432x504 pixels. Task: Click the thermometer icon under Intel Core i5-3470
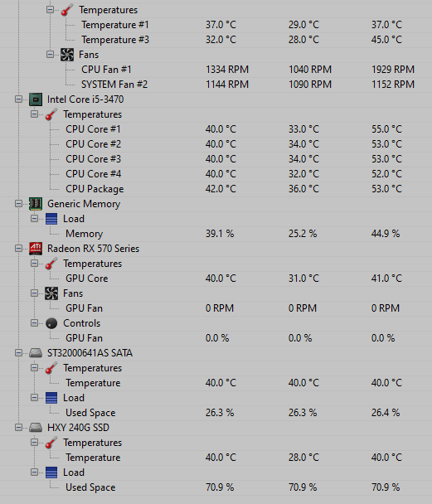coord(51,114)
